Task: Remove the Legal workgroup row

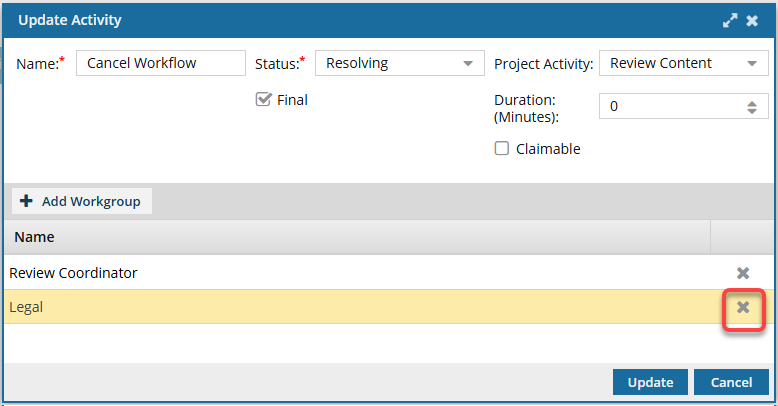Action: point(743,307)
